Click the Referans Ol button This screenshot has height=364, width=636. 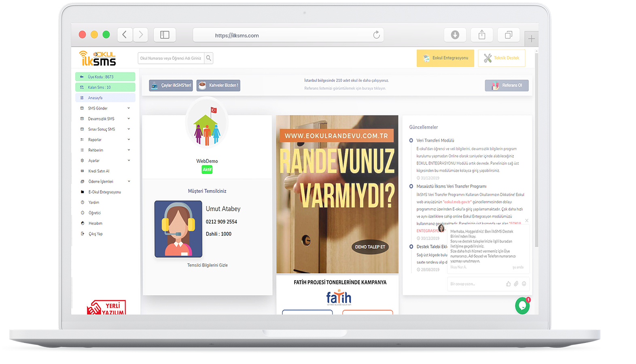click(507, 85)
